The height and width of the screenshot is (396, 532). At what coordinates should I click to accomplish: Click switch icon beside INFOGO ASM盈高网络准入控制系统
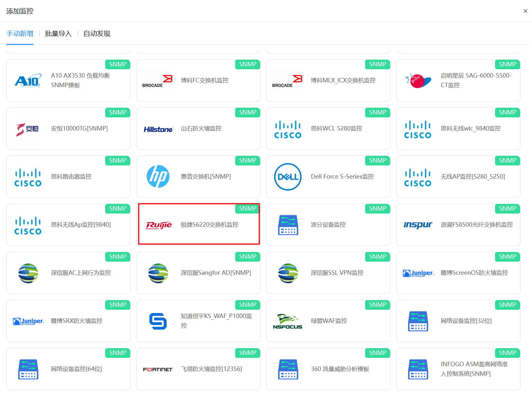tap(418, 369)
